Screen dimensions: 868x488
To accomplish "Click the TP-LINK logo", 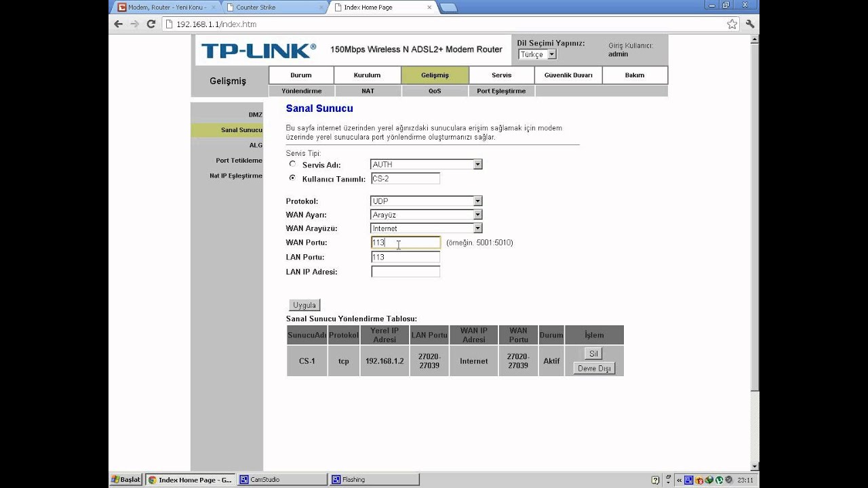I will click(x=258, y=50).
